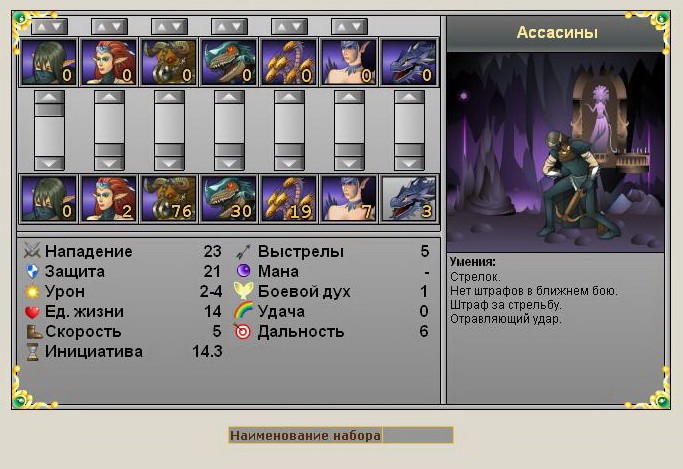This screenshot has height=469, width=683.
Task: Click the up stepper above the minotaur column
Action: pyautogui.click(x=161, y=27)
